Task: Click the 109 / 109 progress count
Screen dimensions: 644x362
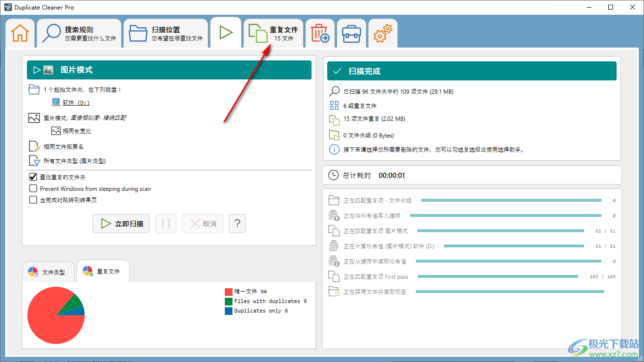Action: [603, 276]
